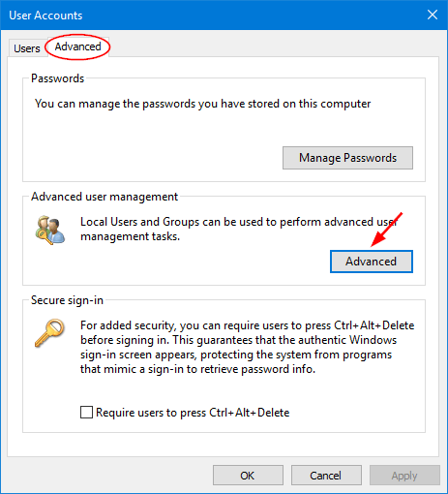448x494 pixels.
Task: Switch to the Users tab
Action: (x=27, y=48)
